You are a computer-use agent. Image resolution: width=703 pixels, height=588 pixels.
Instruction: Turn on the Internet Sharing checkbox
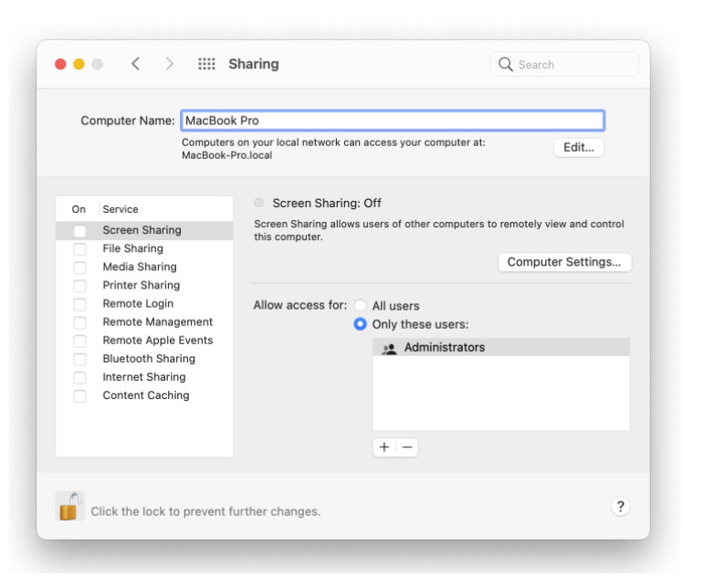[x=79, y=378]
